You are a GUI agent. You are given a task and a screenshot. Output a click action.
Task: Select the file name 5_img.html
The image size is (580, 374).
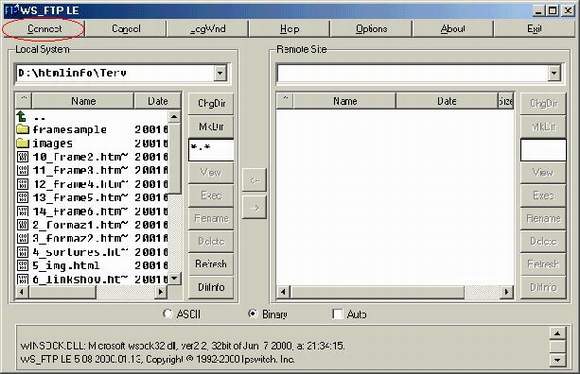(x=66, y=266)
